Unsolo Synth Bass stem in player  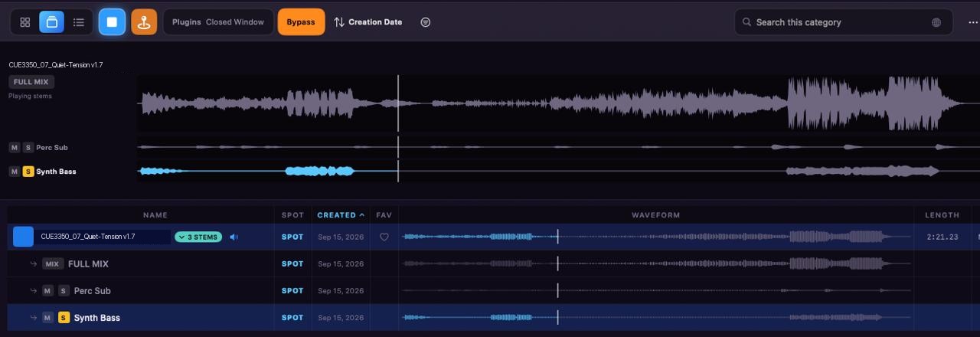[x=28, y=172]
